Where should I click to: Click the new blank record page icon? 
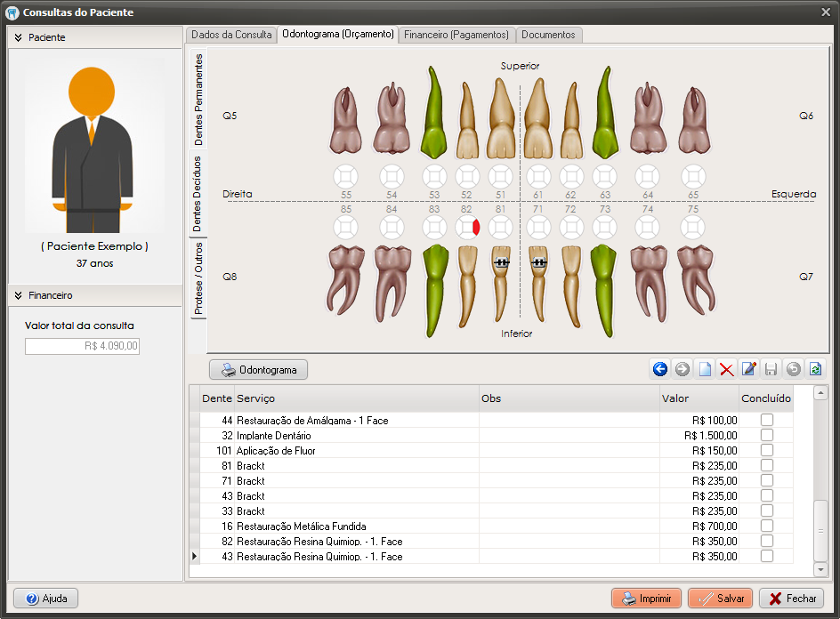tap(705, 369)
